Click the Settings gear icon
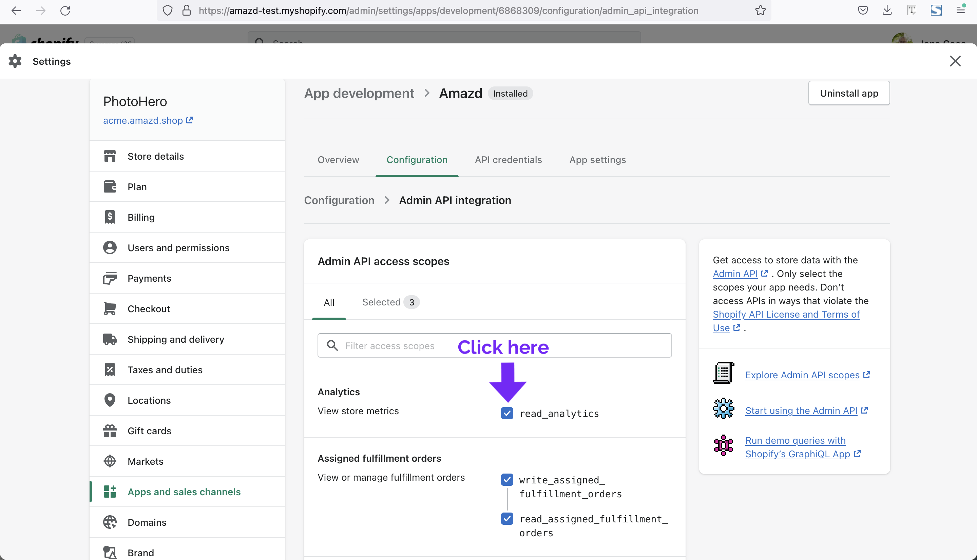The width and height of the screenshot is (977, 560). pyautogui.click(x=15, y=61)
